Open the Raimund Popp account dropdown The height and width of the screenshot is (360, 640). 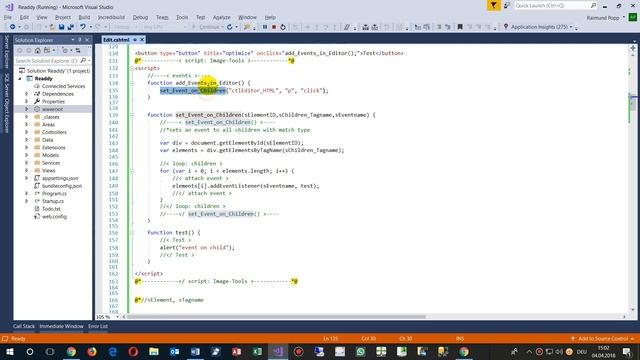624,18
